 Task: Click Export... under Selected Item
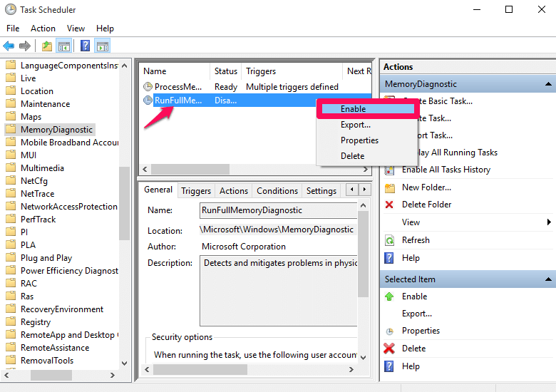(417, 314)
